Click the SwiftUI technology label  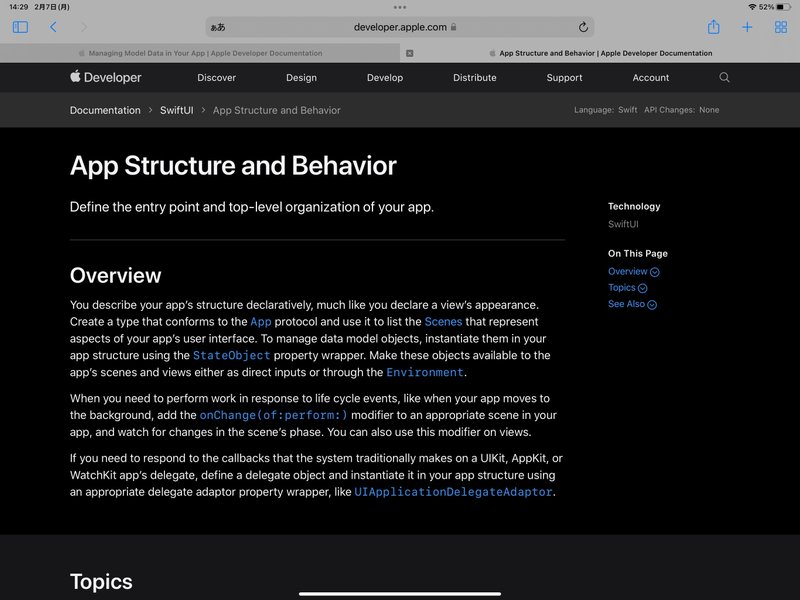pos(623,224)
